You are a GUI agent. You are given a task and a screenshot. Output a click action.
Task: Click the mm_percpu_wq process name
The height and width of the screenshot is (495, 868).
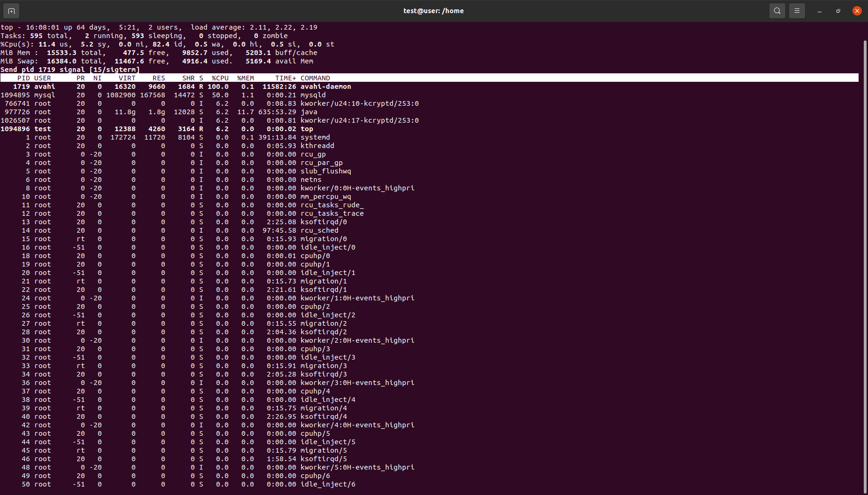(326, 196)
